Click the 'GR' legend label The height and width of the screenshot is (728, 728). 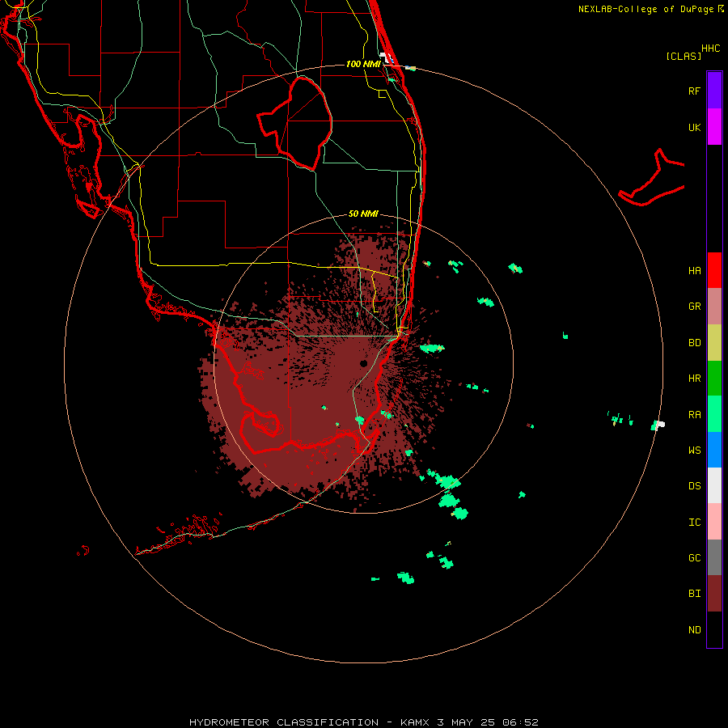694,307
